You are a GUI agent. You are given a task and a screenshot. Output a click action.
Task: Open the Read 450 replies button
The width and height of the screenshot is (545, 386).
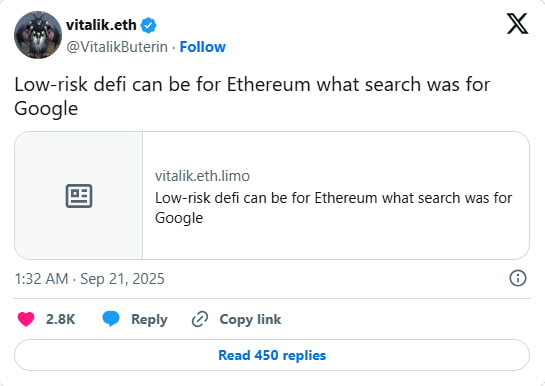coord(272,355)
